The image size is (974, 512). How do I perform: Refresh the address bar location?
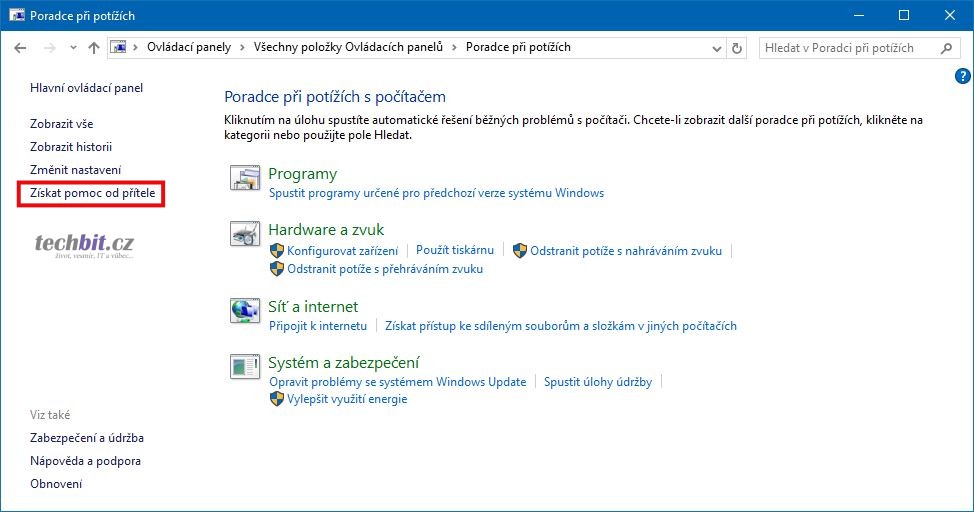tap(738, 48)
